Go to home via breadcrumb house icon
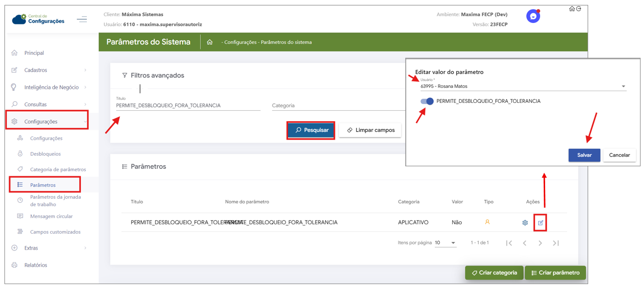The height and width of the screenshot is (293, 644). click(210, 42)
